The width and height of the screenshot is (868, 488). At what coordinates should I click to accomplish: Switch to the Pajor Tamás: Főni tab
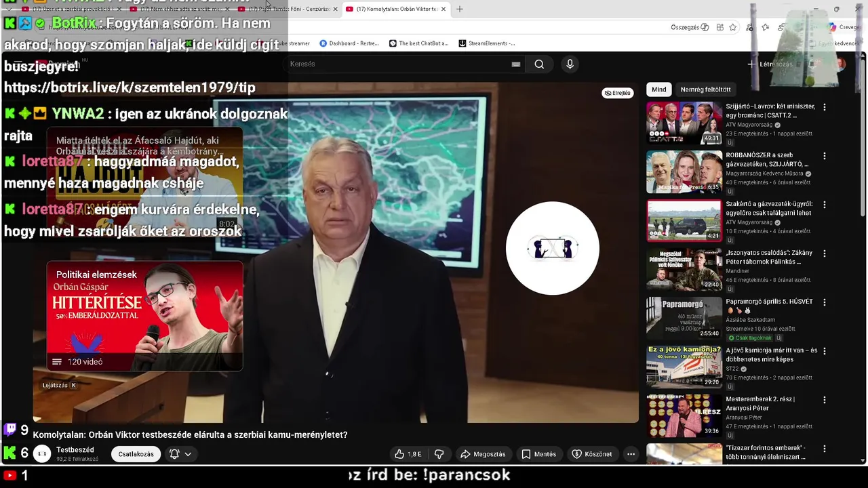289,9
